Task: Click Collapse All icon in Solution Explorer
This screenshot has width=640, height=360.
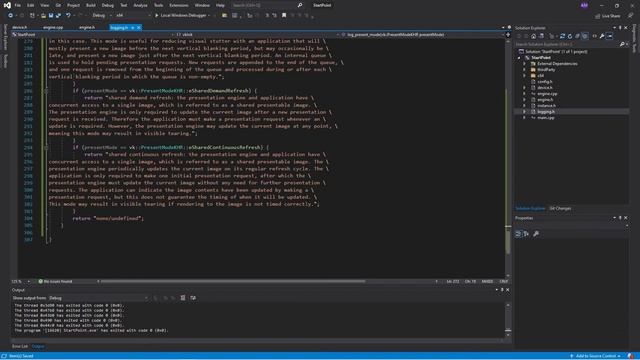Action: [577, 36]
